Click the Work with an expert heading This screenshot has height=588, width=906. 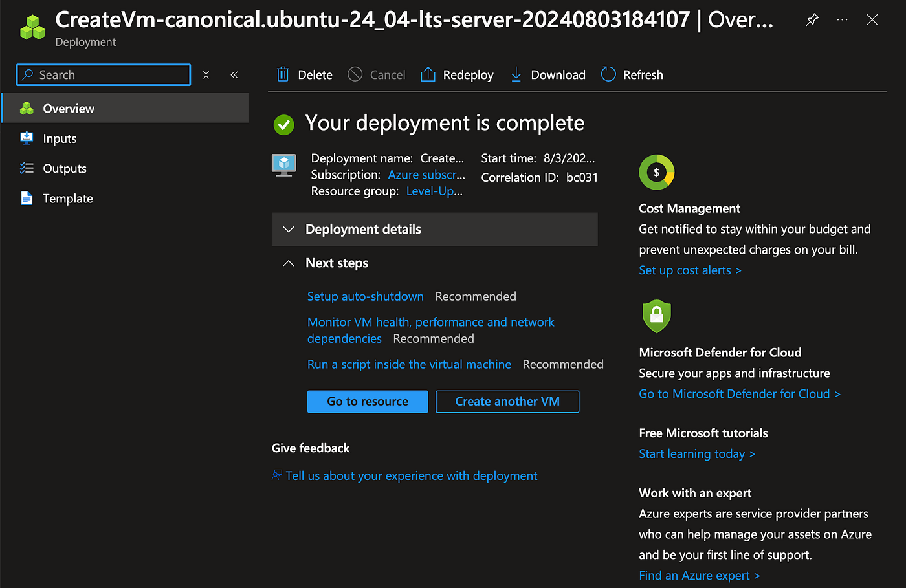(695, 493)
